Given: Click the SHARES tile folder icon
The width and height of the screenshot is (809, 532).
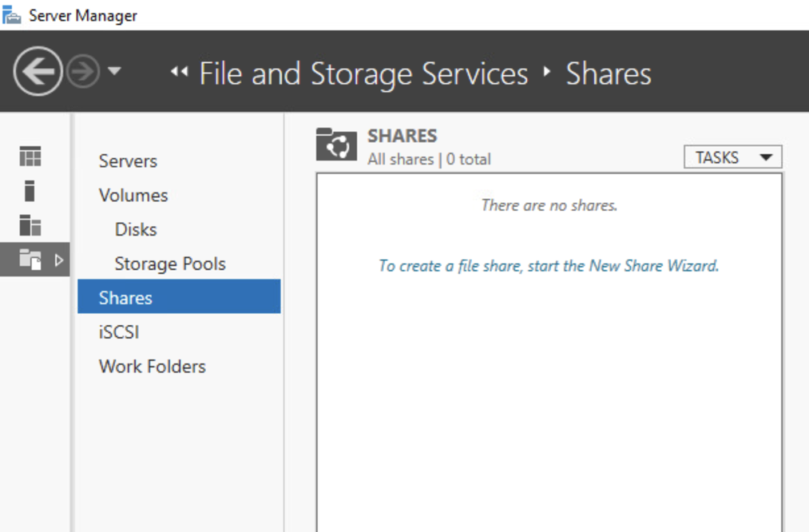Looking at the screenshot, I should (337, 144).
